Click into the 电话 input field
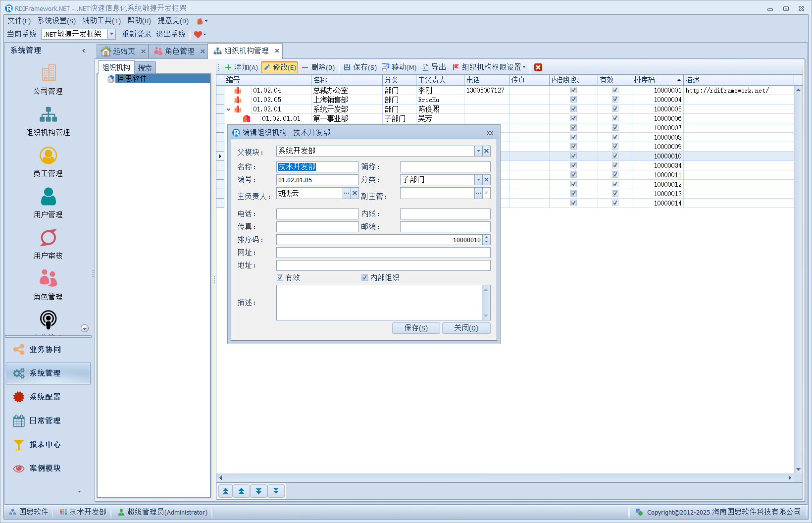The height and width of the screenshot is (523, 812). (x=317, y=214)
